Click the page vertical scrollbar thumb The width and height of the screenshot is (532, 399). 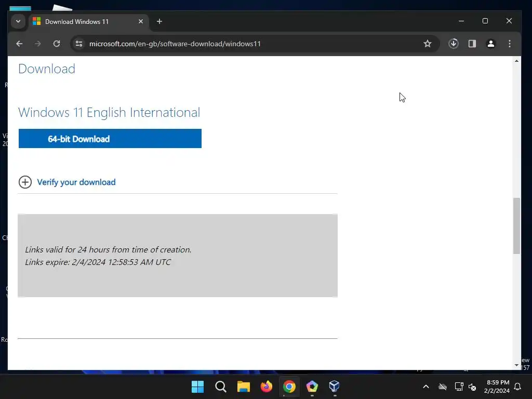(516, 225)
